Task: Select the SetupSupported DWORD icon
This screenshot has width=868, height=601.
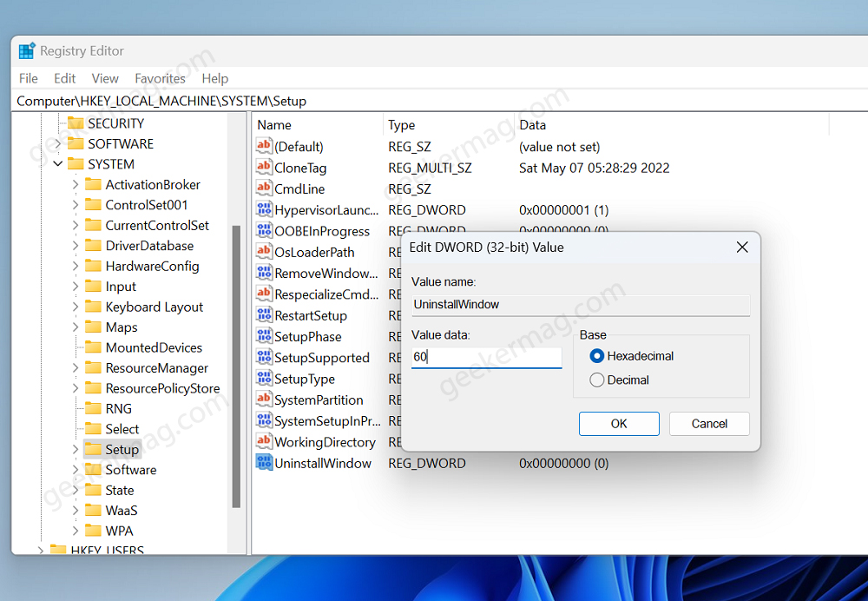Action: (264, 357)
